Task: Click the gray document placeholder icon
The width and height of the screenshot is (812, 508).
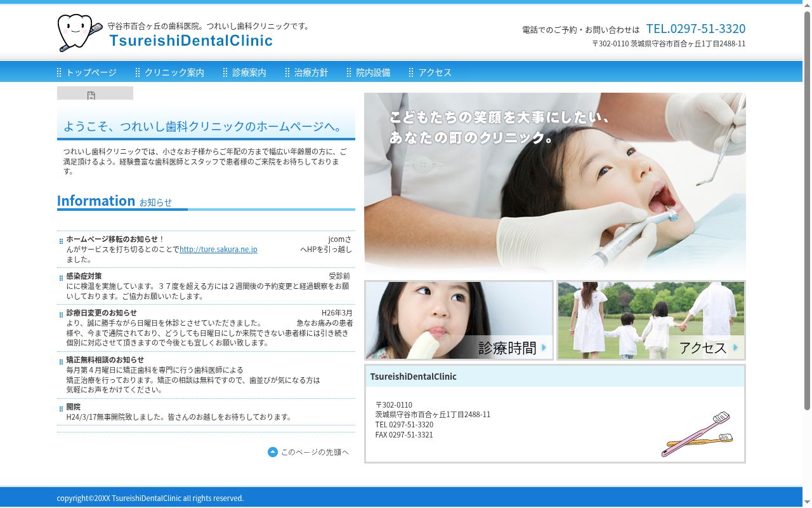Action: point(91,96)
